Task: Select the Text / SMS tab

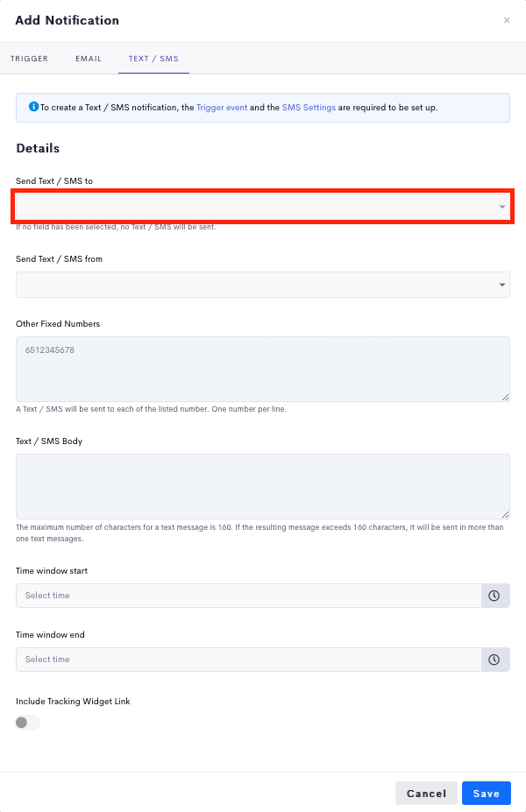Action: click(153, 59)
